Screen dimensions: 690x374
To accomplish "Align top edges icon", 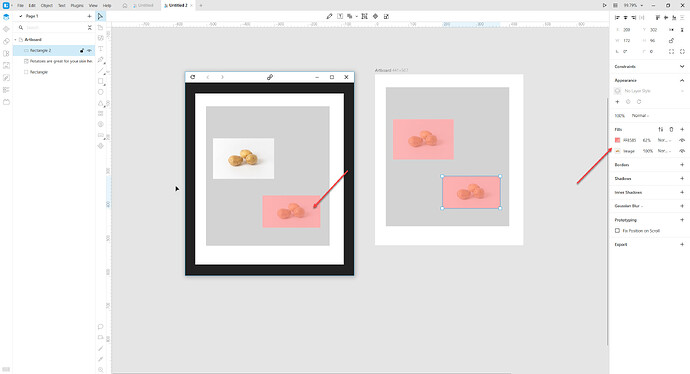I will pyautogui.click(x=657, y=18).
